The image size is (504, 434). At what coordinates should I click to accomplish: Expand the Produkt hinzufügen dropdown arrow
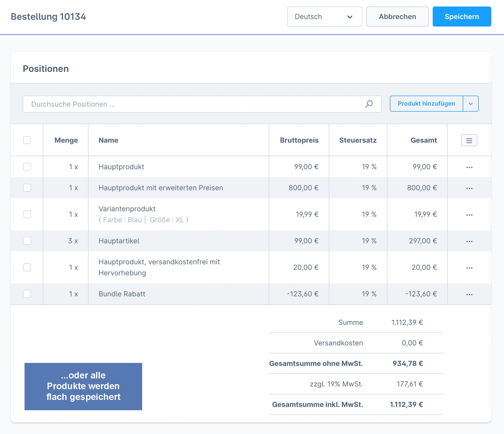click(x=470, y=104)
